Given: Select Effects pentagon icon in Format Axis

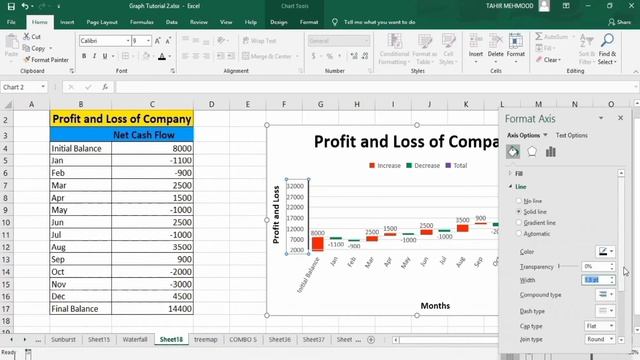Looking at the screenshot, I should pos(532,152).
